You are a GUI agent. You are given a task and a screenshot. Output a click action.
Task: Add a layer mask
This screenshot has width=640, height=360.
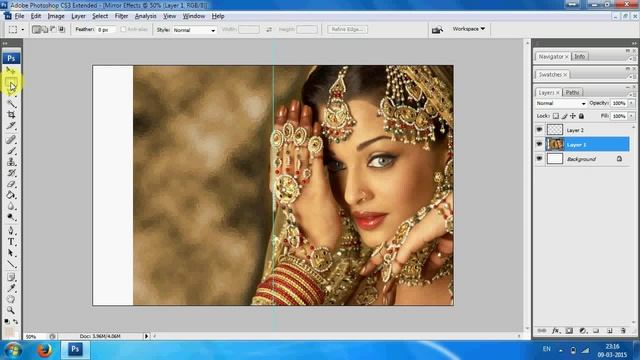[x=569, y=331]
